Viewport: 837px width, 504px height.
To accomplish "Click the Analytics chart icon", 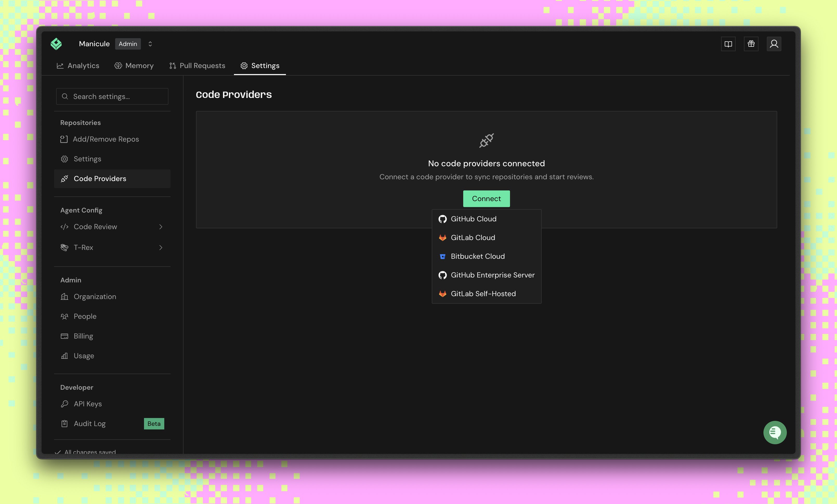I will click(x=60, y=66).
